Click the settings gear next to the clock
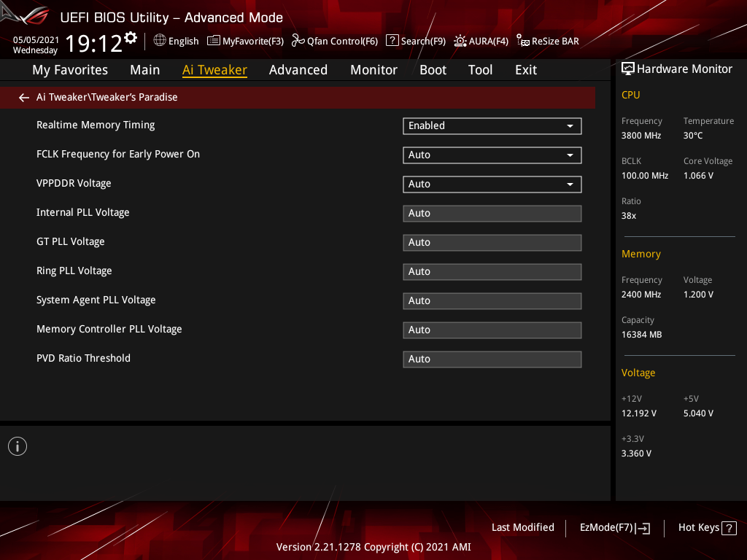Image resolution: width=747 pixels, height=560 pixels. (x=131, y=38)
